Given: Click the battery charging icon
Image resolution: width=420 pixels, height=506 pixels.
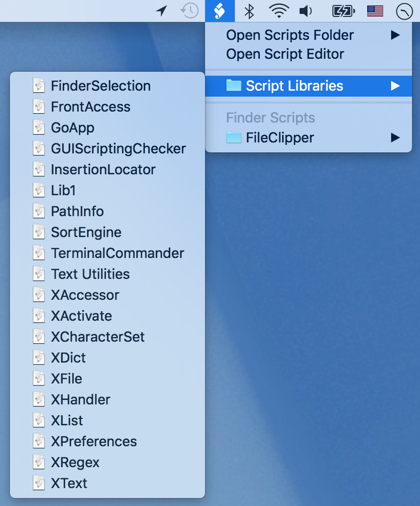Looking at the screenshot, I should (343, 10).
